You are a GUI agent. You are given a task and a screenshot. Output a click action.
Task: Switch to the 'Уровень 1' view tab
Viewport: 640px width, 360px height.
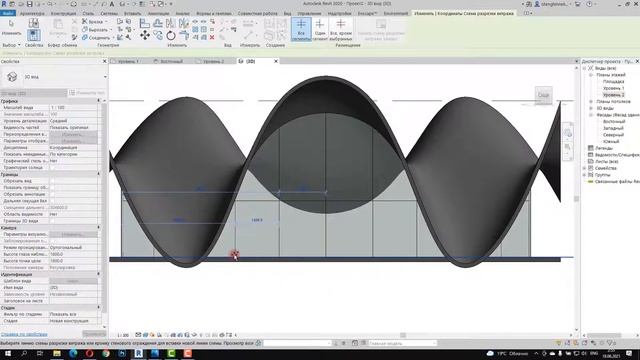[128, 61]
